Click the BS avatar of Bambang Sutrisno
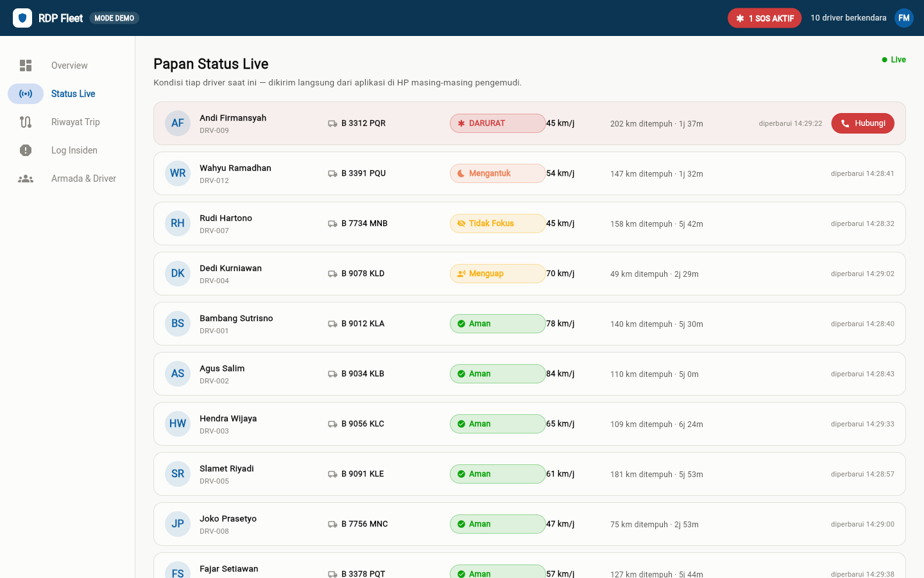Image resolution: width=924 pixels, height=578 pixels. tap(178, 324)
